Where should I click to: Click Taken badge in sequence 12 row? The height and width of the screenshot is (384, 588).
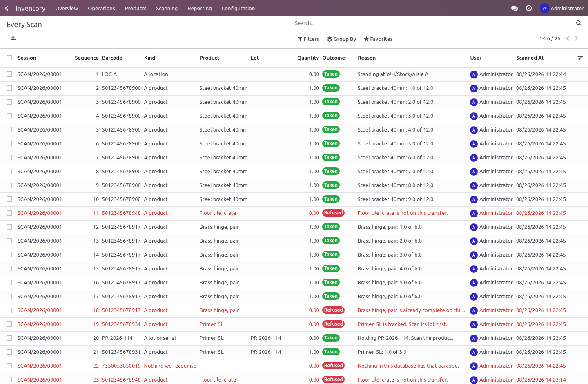click(x=331, y=227)
